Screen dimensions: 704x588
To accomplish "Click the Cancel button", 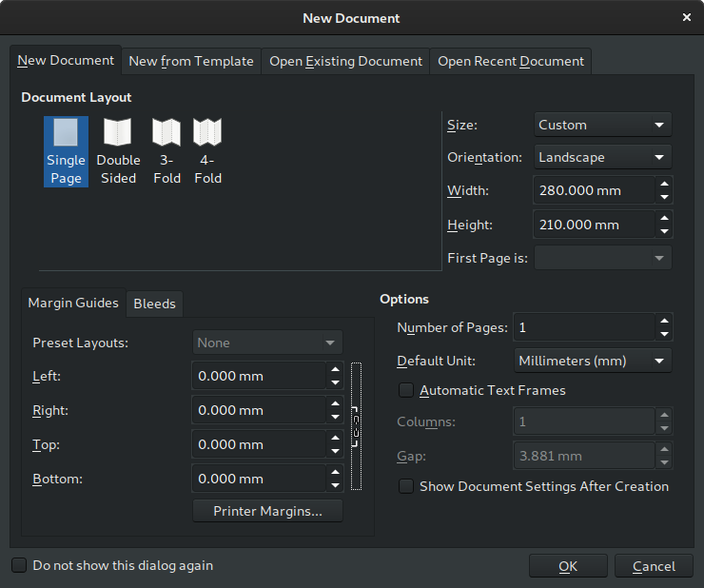I will (654, 566).
